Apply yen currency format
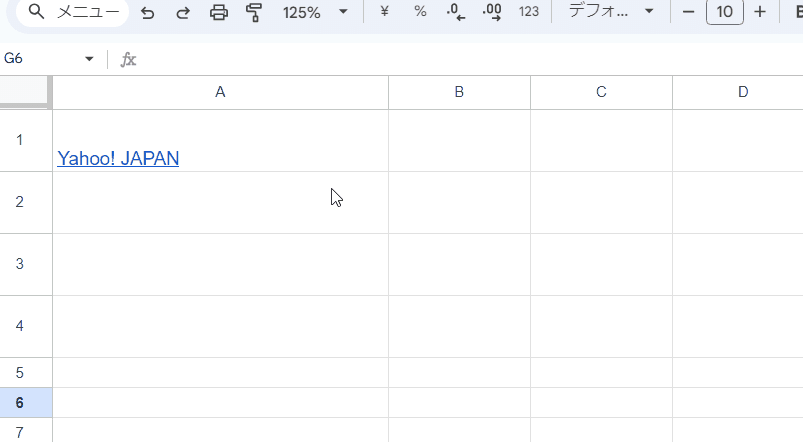 pyautogui.click(x=385, y=11)
